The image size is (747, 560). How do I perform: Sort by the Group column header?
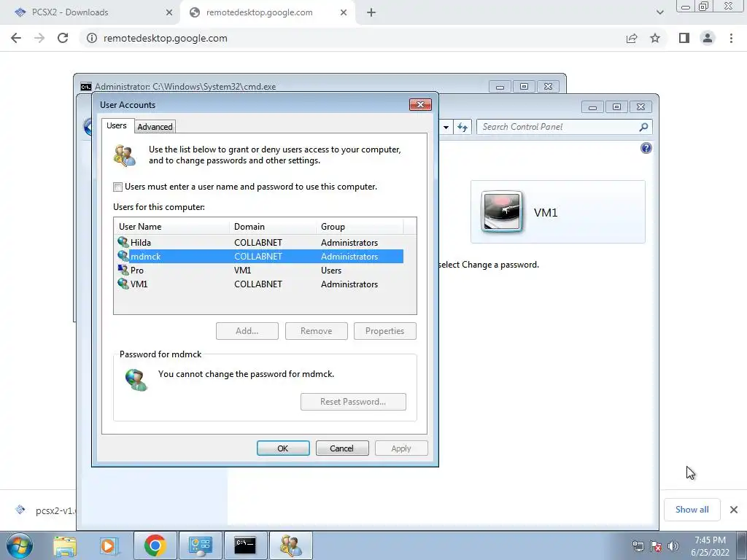pos(360,227)
